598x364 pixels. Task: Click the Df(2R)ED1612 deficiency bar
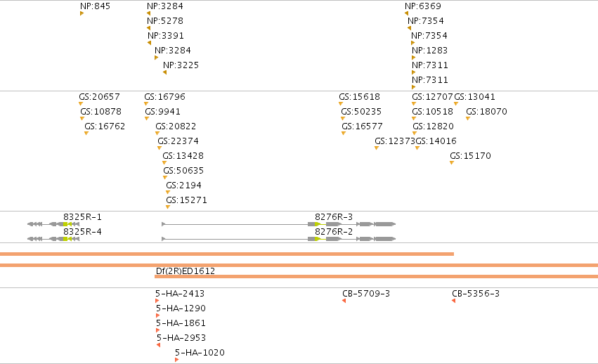(376, 277)
